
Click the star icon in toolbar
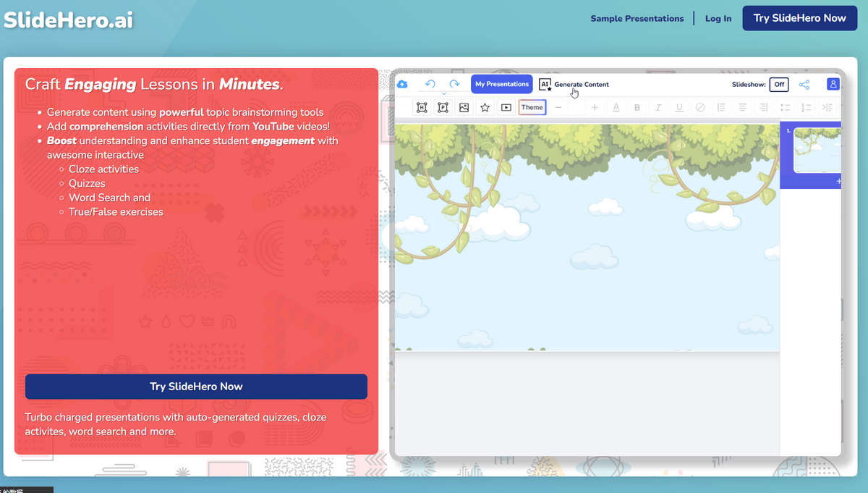pyautogui.click(x=485, y=107)
